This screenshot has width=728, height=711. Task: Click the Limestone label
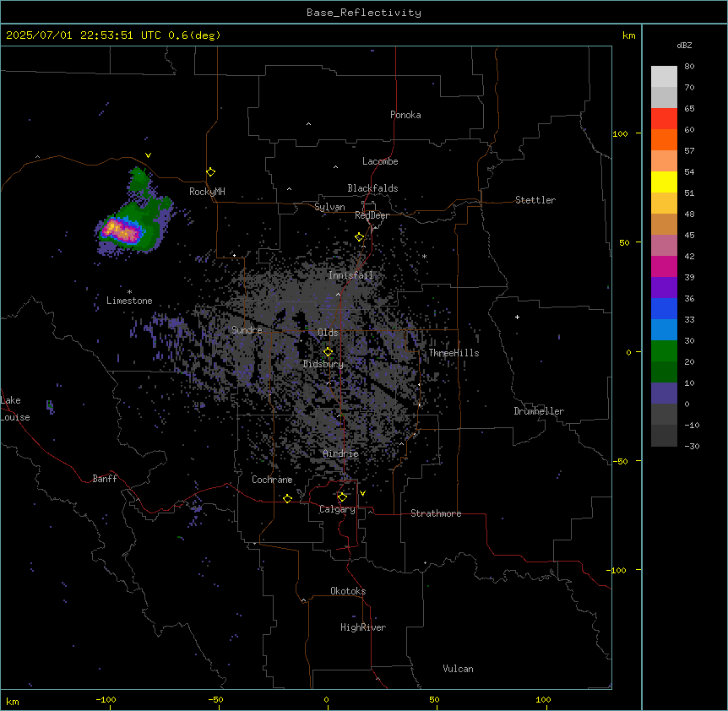pos(129,301)
